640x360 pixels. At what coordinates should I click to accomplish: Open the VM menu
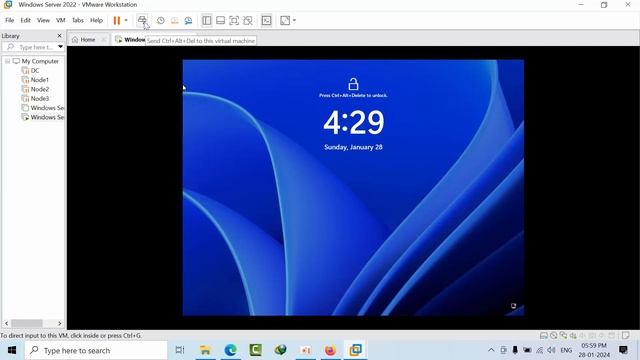point(61,20)
